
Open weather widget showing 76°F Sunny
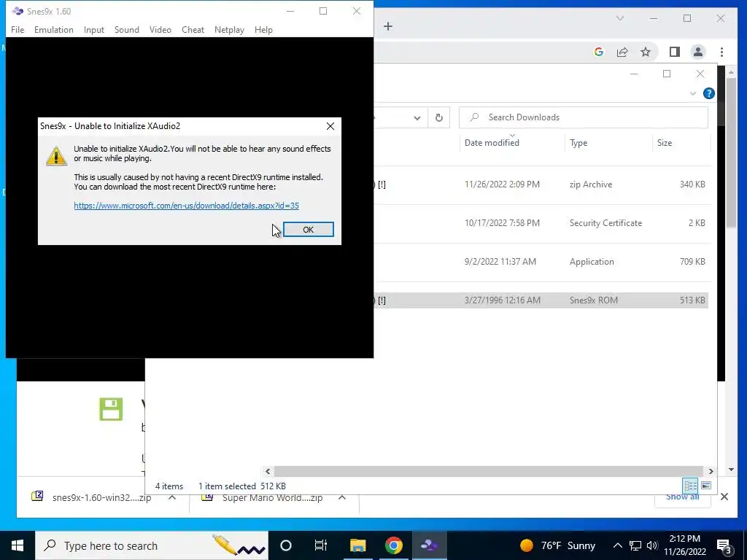[x=558, y=545]
